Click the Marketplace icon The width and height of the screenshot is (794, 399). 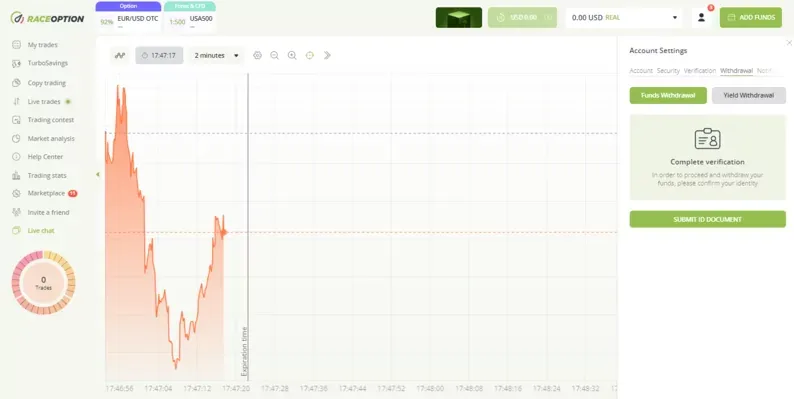coord(16,193)
